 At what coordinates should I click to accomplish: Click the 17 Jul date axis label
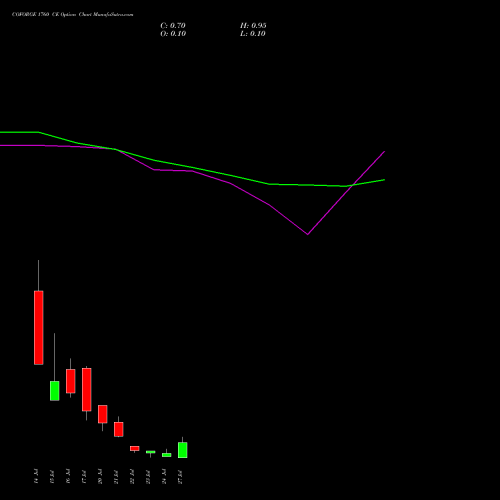tap(84, 477)
